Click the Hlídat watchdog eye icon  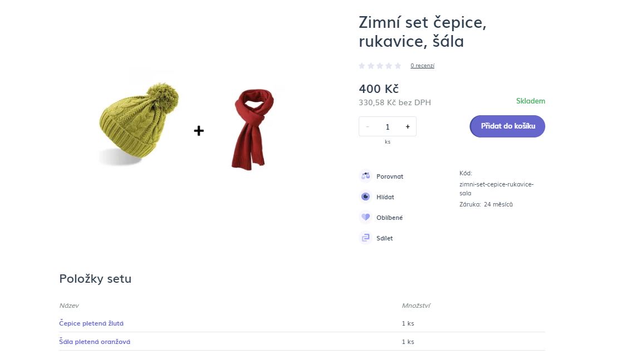pos(366,196)
